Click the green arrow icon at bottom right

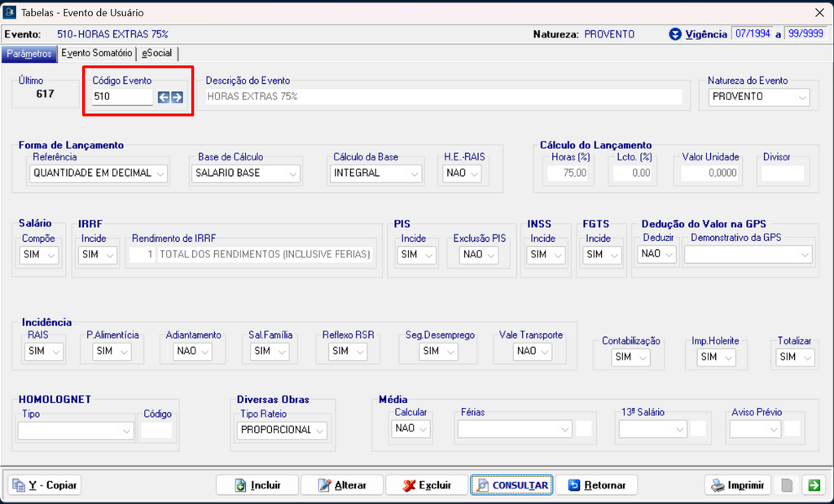[x=814, y=484]
